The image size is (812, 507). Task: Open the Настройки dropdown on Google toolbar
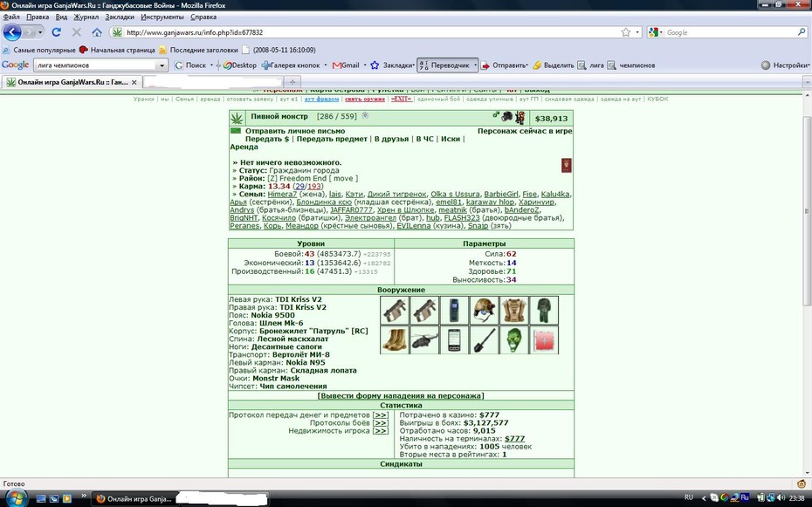pos(808,65)
